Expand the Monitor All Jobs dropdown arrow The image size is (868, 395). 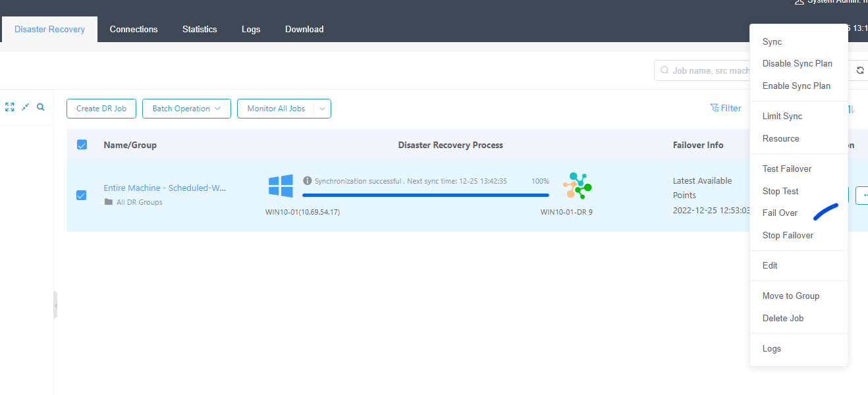coord(323,109)
